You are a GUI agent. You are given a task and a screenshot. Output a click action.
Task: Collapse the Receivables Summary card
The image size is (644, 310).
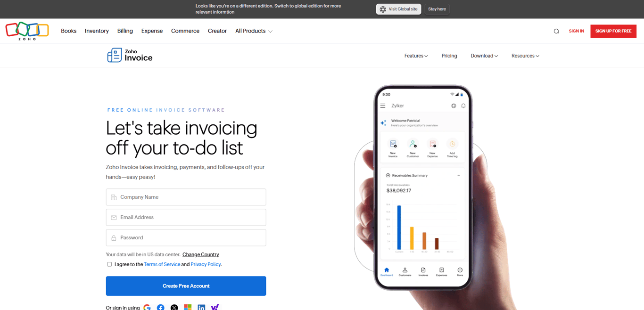(458, 175)
